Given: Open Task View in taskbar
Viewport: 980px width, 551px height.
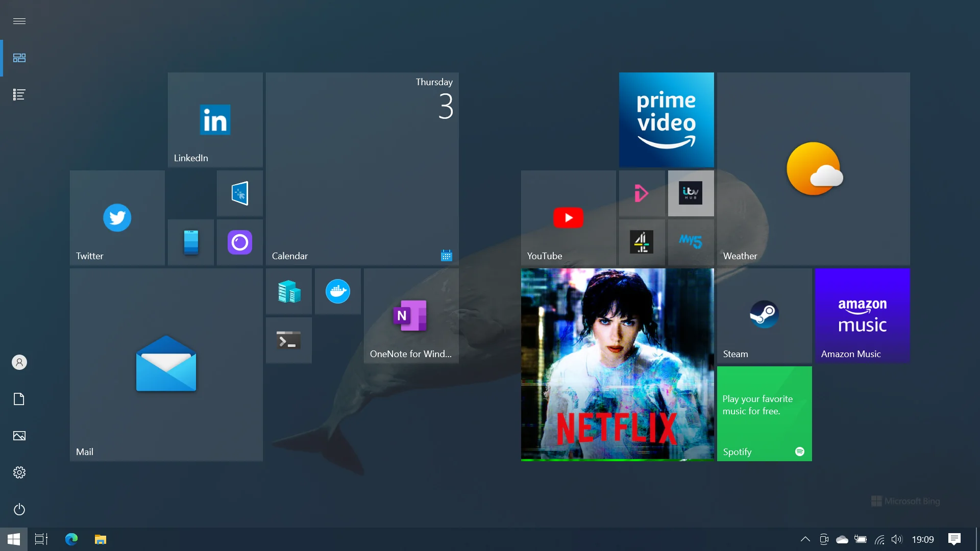Looking at the screenshot, I should [x=41, y=539].
